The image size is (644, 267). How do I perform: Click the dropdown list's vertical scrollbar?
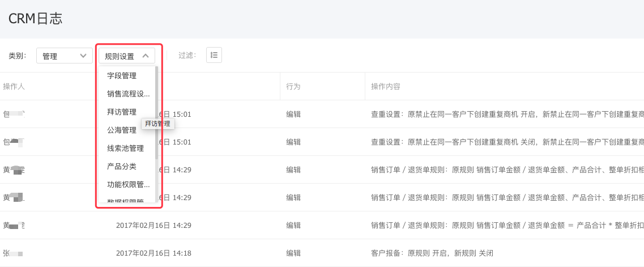157,113
